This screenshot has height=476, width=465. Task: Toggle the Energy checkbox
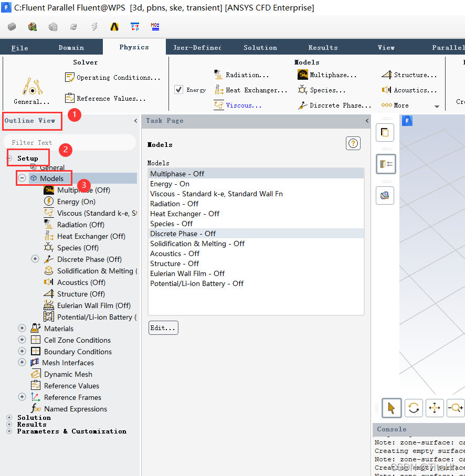pyautogui.click(x=179, y=90)
